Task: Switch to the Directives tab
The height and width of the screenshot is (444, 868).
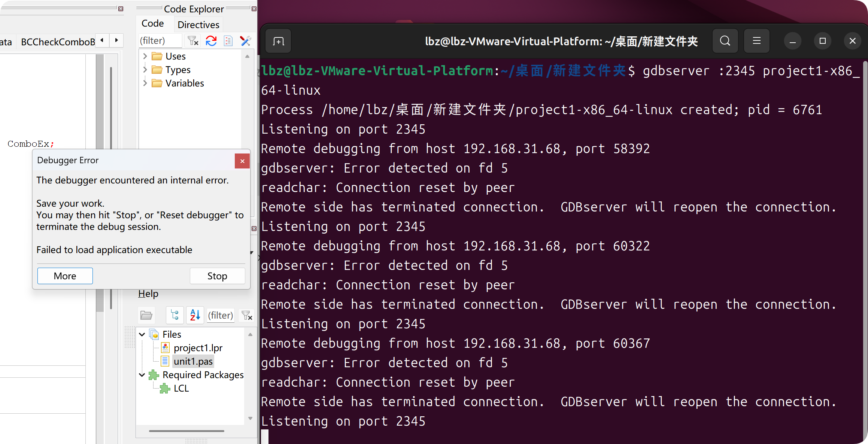Action: click(x=198, y=25)
